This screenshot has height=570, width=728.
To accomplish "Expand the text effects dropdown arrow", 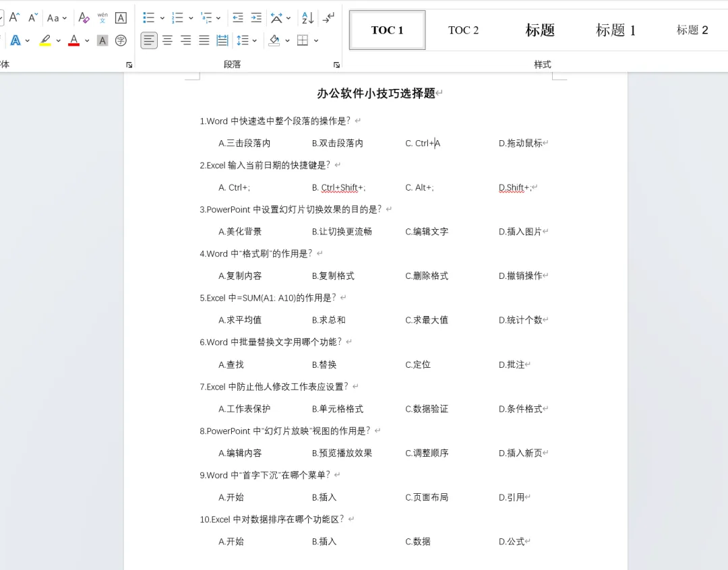I will pos(28,41).
